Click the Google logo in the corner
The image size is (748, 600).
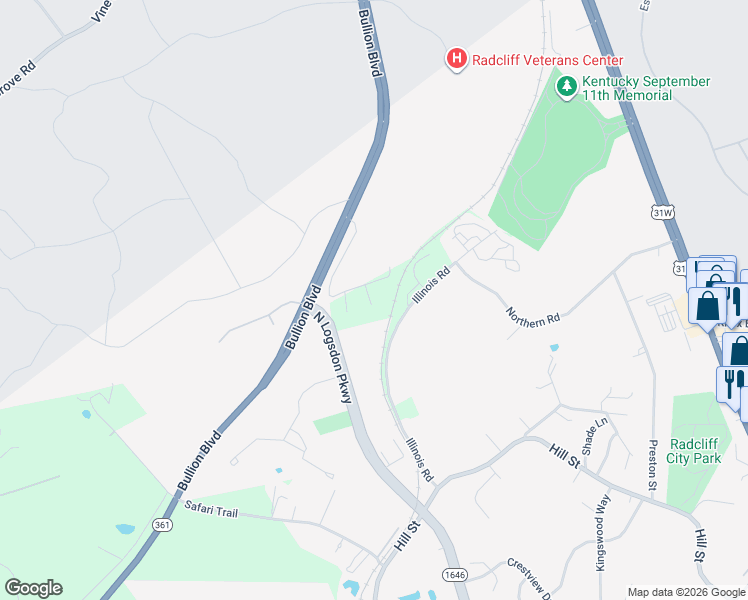click(x=33, y=588)
